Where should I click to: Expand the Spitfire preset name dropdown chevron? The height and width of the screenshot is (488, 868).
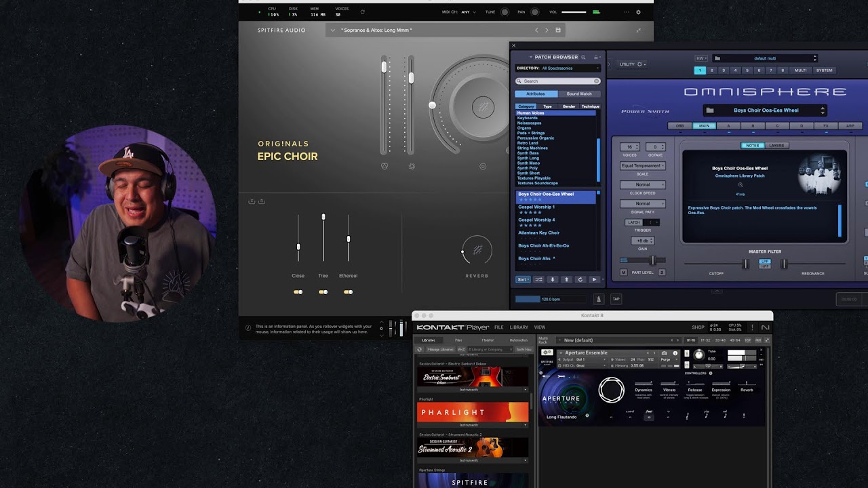pos(333,30)
